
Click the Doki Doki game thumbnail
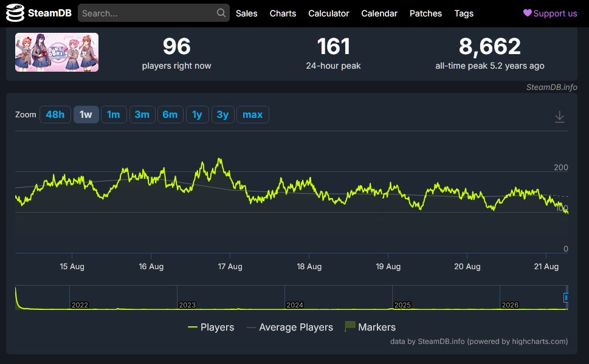[x=57, y=52]
